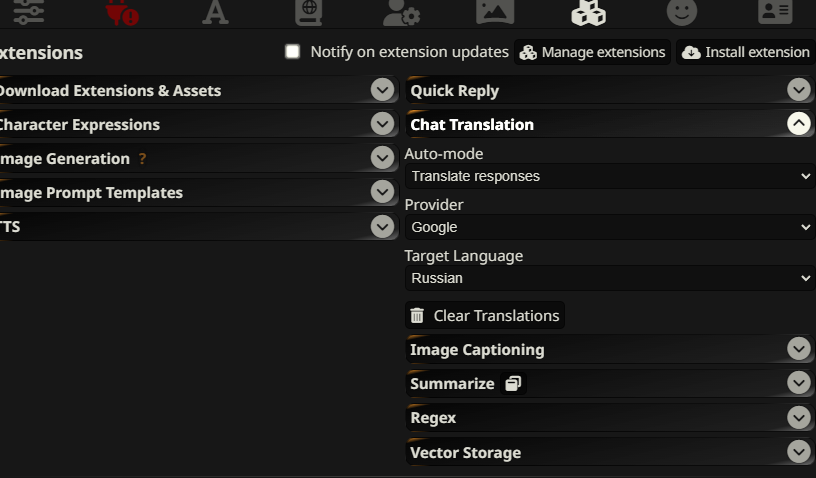Enable Notify on extension updates checkbox
The height and width of the screenshot is (478, 816).
tap(292, 51)
